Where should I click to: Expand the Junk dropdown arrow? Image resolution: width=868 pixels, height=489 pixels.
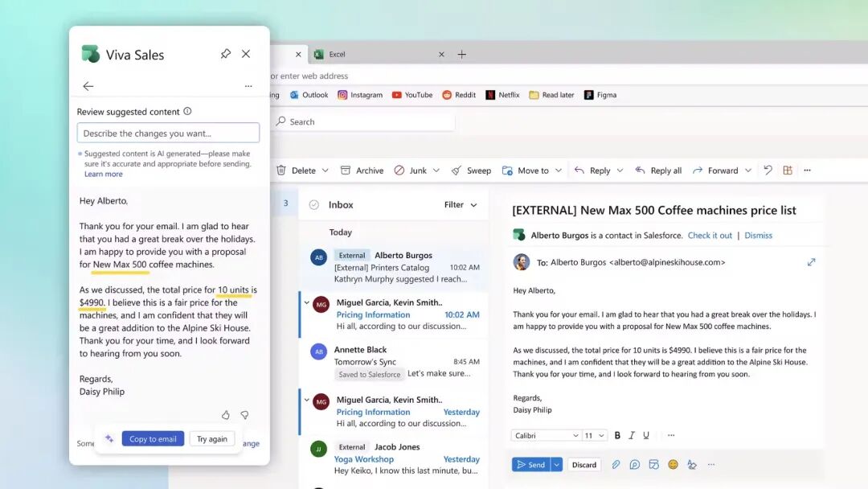coord(436,171)
